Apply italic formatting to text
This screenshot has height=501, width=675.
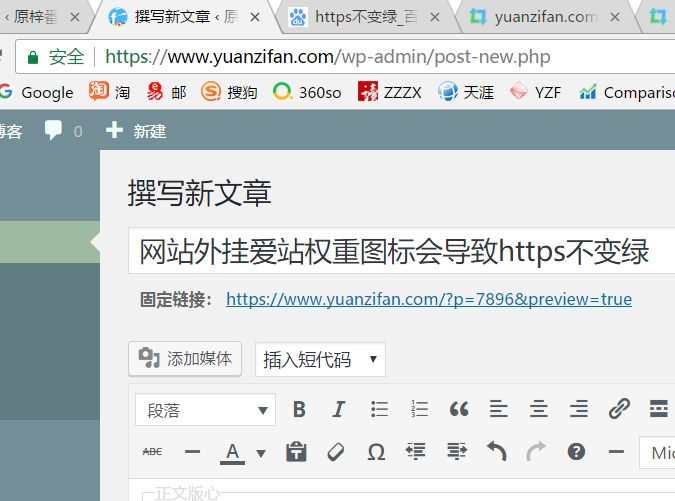(x=338, y=409)
